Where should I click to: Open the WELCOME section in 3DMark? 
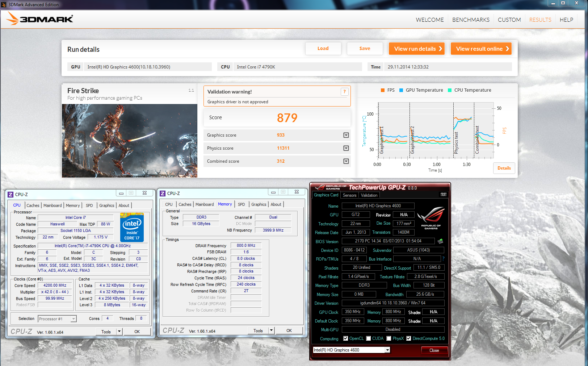(430, 20)
